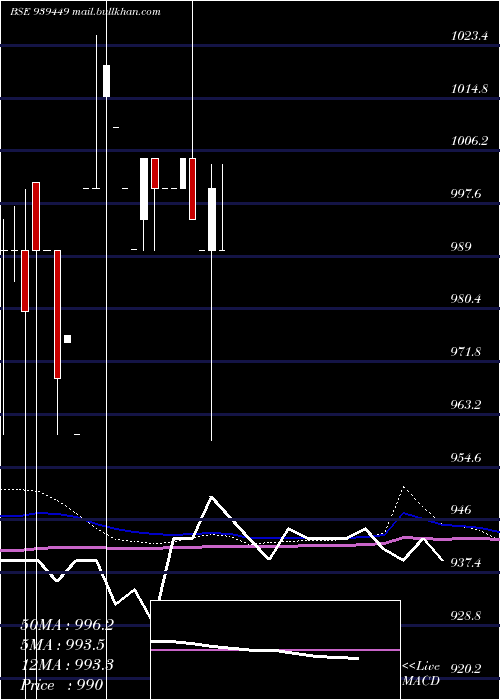Viewport: 500px width, 700px height.
Task: Click the 928.8 price axis label
Action: tap(466, 616)
